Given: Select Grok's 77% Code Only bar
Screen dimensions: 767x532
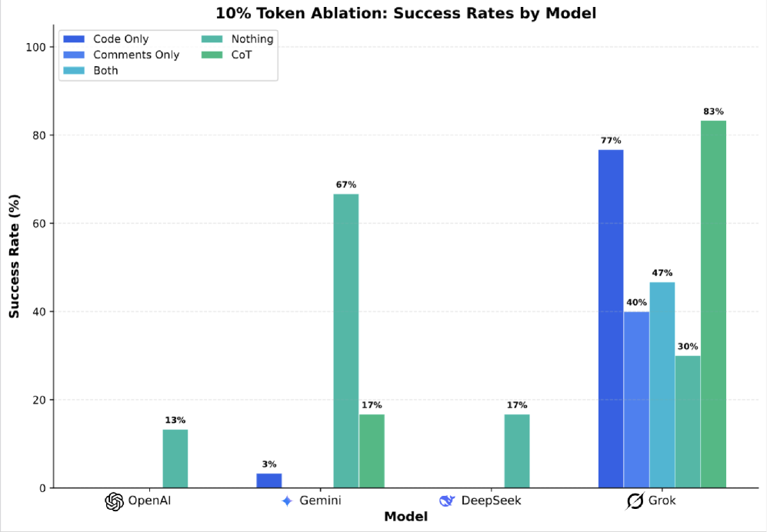Looking at the screenshot, I should [611, 318].
